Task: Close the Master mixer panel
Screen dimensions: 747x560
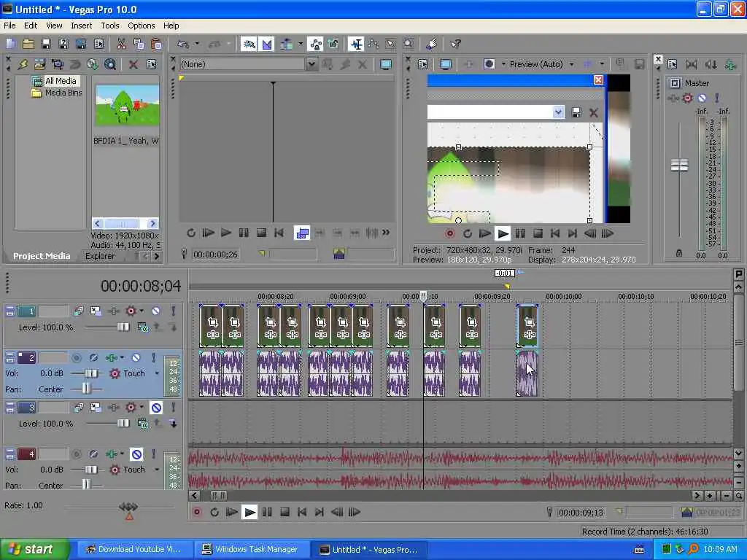Action: click(658, 59)
